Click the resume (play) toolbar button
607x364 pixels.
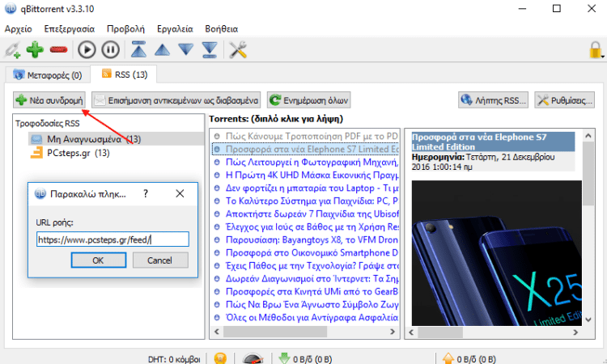coord(87,50)
